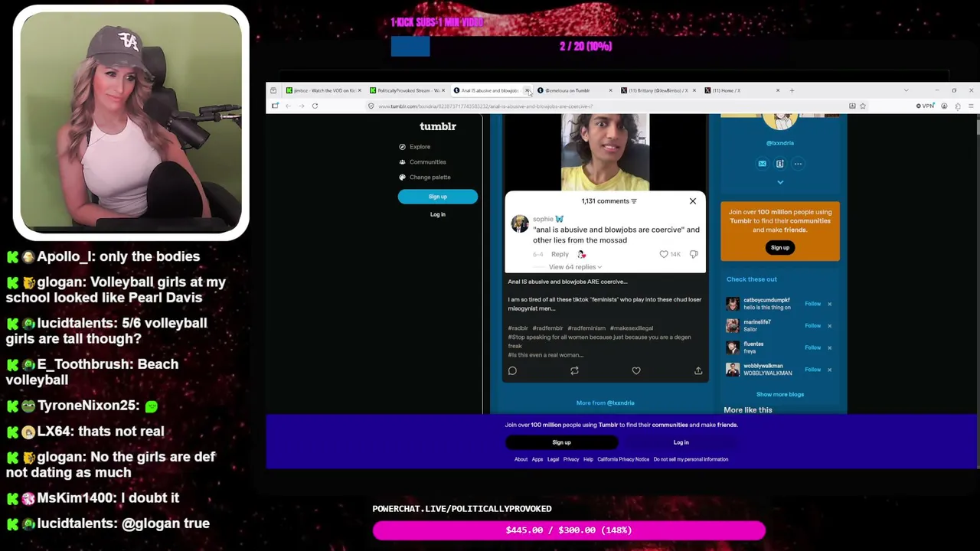
Task: Close the 1,131 comments panel
Action: 693,201
